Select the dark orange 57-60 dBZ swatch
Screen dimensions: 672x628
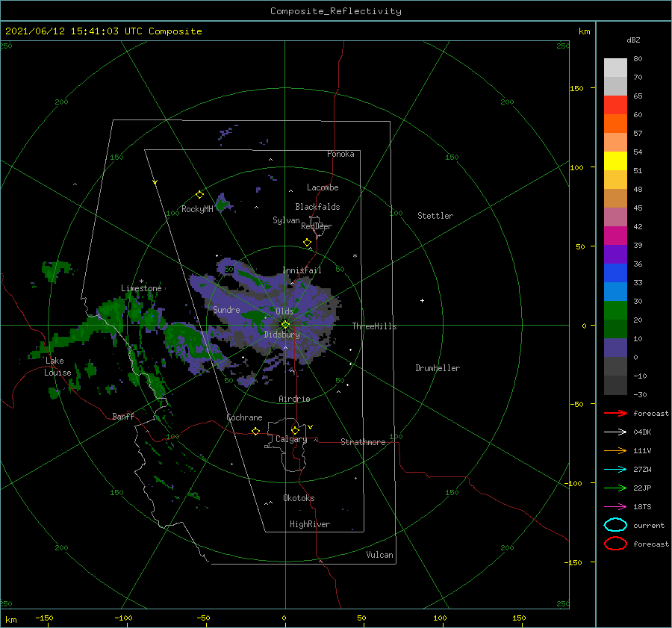click(615, 124)
